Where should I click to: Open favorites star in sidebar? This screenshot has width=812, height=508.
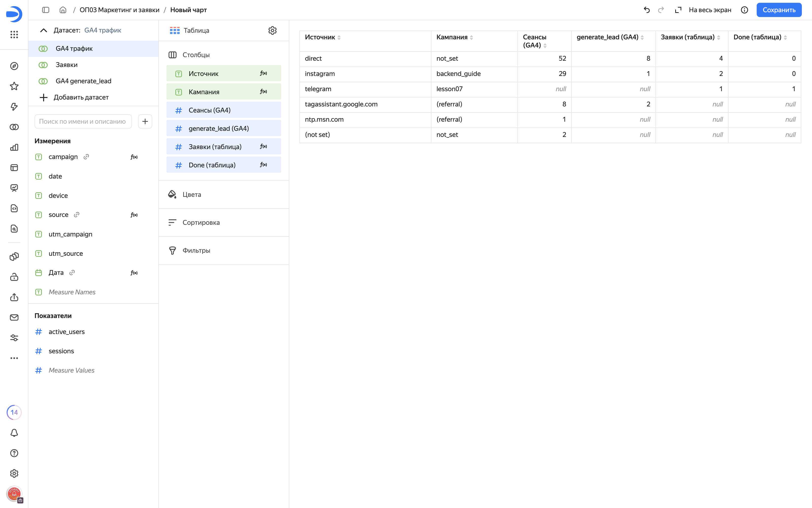tap(14, 86)
